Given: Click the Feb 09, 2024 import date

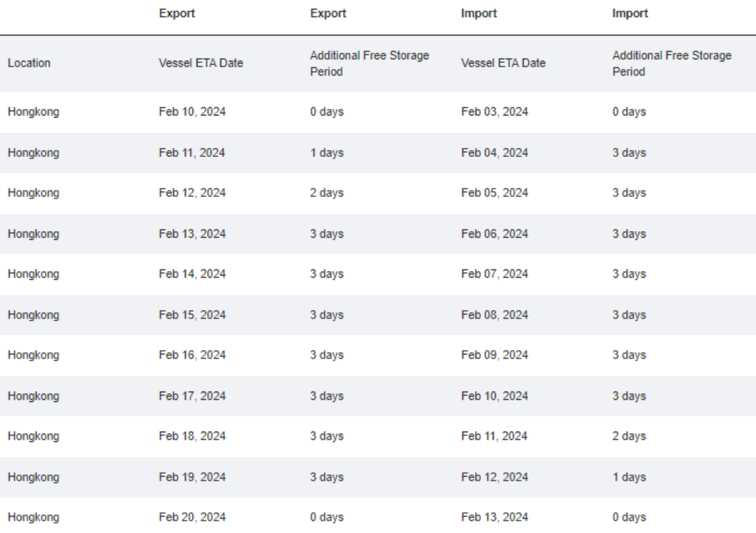Looking at the screenshot, I should coord(494,355).
